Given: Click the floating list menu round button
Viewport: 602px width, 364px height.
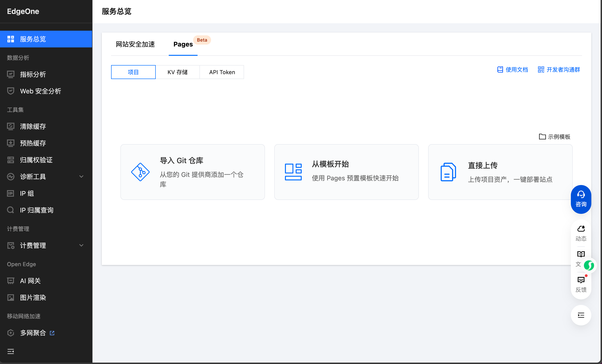Looking at the screenshot, I should 581,315.
